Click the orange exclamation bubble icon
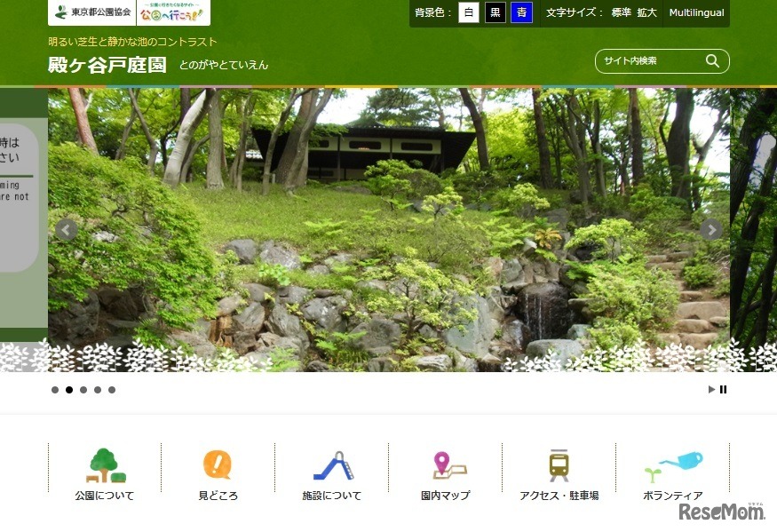777x532 pixels. tap(218, 465)
